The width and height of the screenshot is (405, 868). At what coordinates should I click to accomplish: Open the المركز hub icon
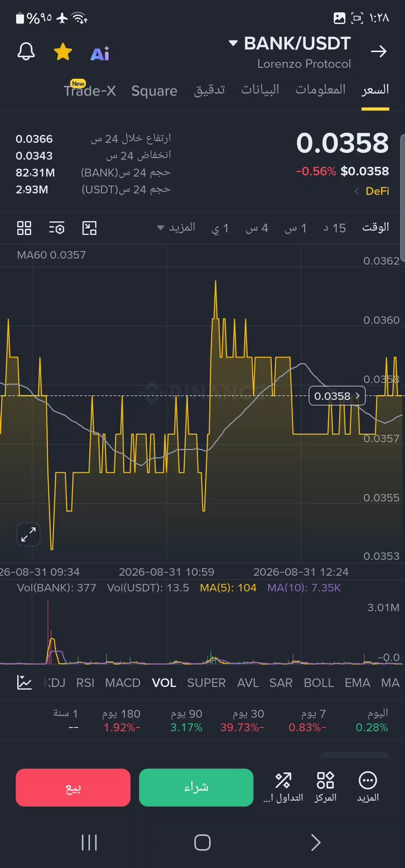(x=325, y=787)
